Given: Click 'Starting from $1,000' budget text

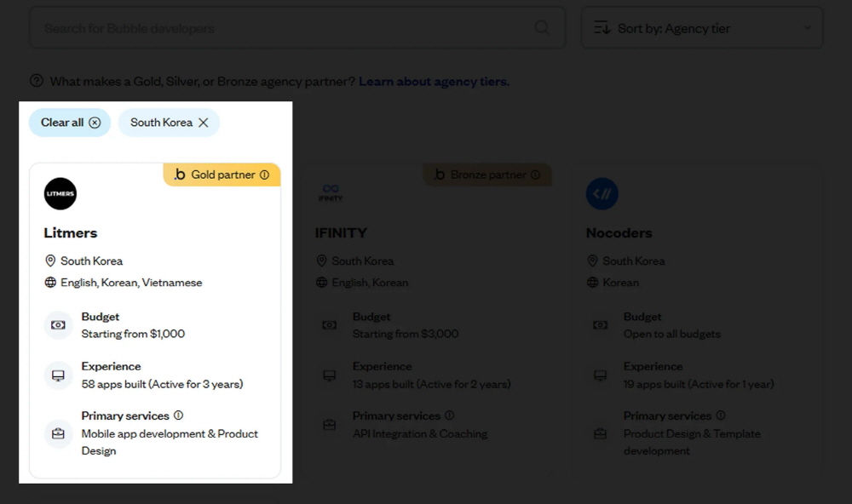Looking at the screenshot, I should 133,334.
